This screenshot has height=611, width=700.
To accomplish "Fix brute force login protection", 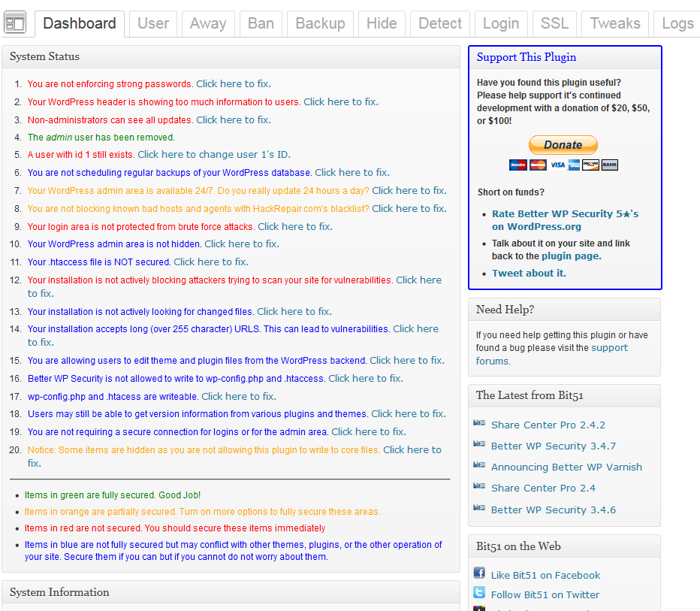I will tap(295, 226).
